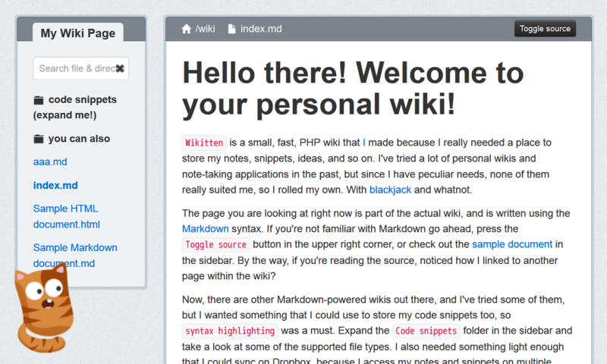Click the "Code snippets" inline code text

tap(426, 331)
